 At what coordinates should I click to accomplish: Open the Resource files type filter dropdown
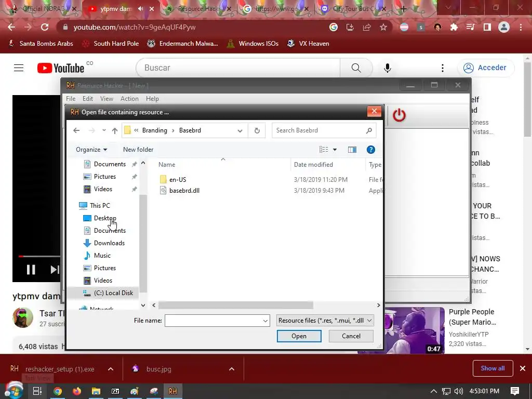tap(325, 321)
